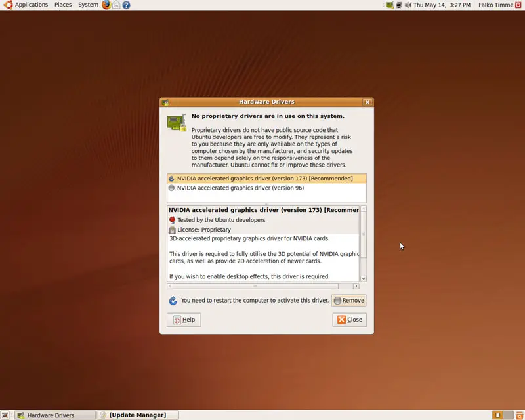Close the Hardware Drivers dialog via Close button

pos(350,320)
